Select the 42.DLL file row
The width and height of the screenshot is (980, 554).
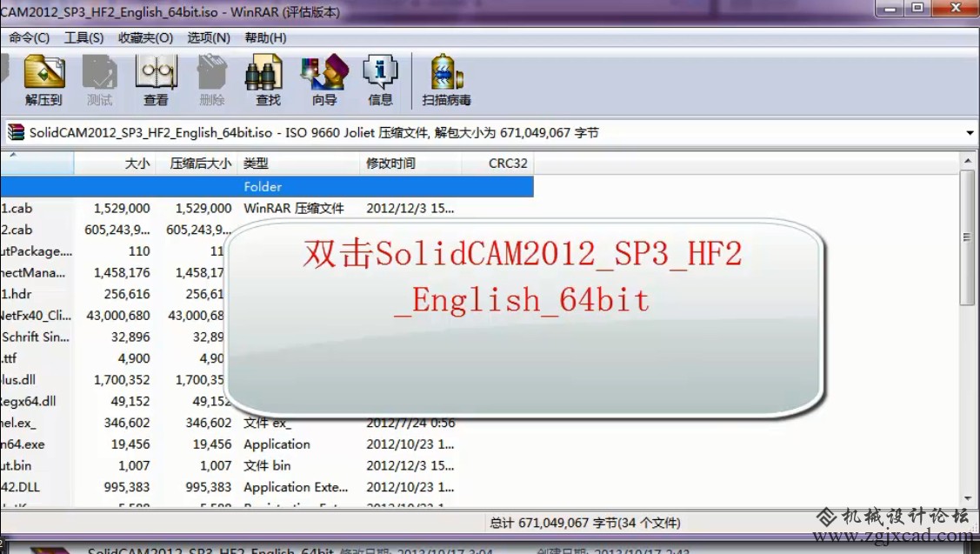point(267,486)
